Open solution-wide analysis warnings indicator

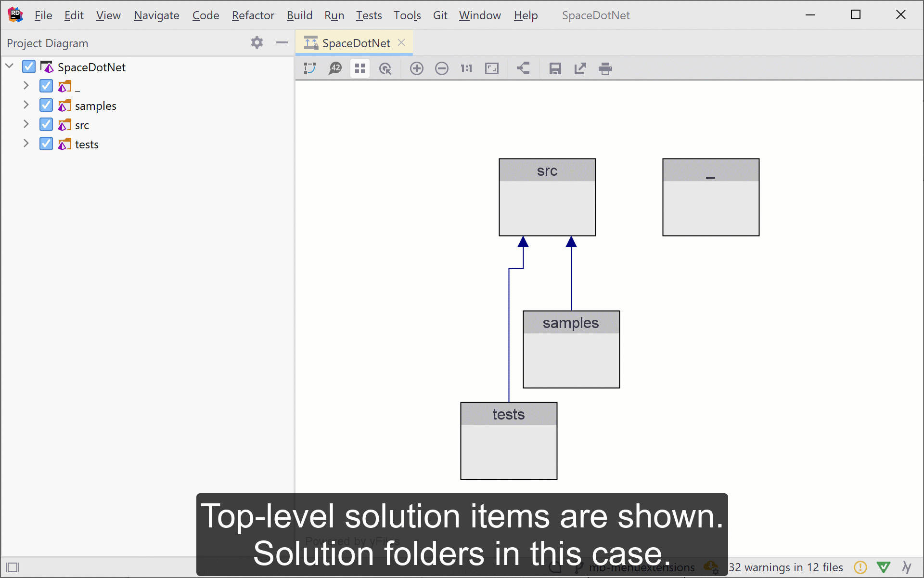[860, 567]
